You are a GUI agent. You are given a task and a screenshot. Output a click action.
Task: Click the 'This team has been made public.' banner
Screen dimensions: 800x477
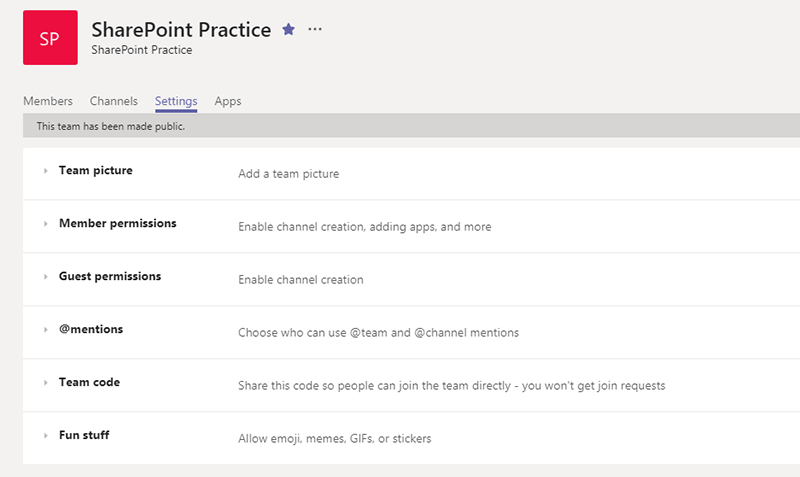point(411,126)
